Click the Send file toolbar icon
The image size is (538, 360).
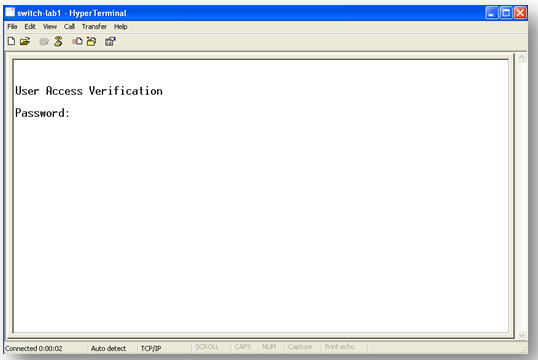(x=77, y=42)
